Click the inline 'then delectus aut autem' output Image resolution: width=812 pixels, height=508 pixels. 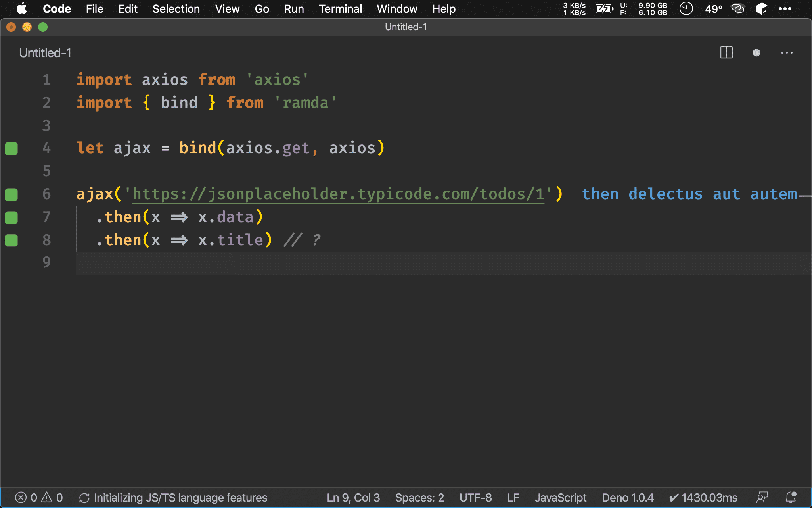point(689,194)
